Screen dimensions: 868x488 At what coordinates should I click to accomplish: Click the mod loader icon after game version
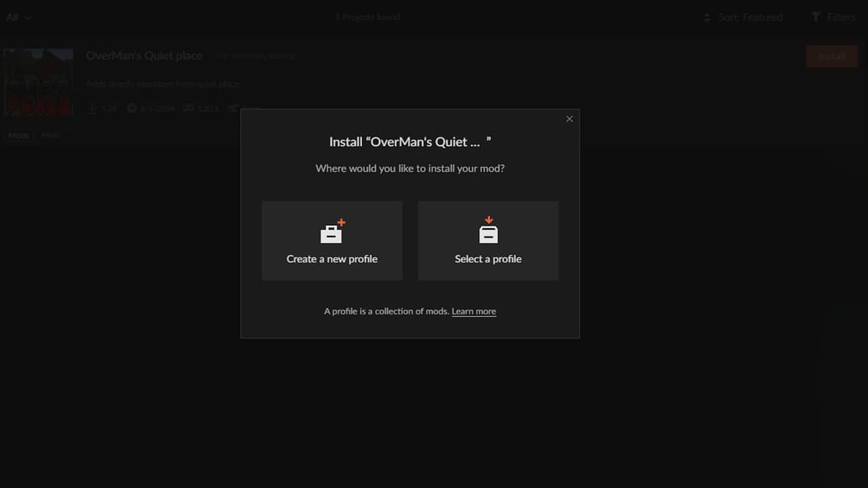(233, 109)
